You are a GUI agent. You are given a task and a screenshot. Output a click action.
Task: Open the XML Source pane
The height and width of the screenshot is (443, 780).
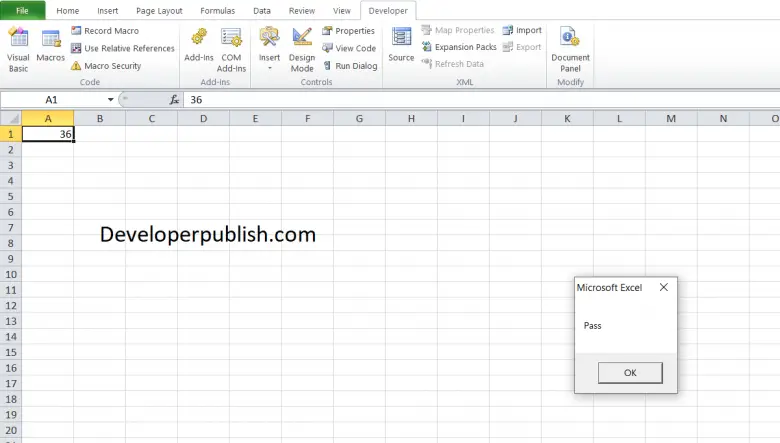[401, 46]
